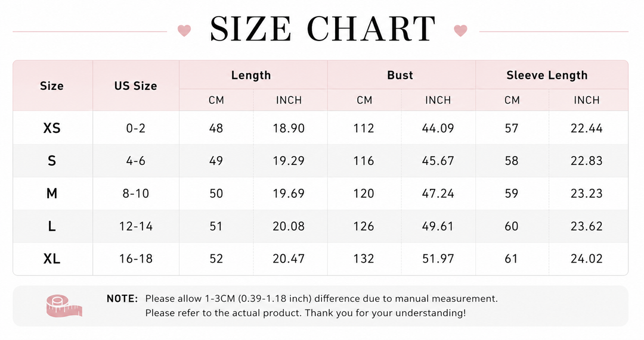The width and height of the screenshot is (644, 340).
Task: Click the bust value 47.24 inch
Action: pos(438,193)
